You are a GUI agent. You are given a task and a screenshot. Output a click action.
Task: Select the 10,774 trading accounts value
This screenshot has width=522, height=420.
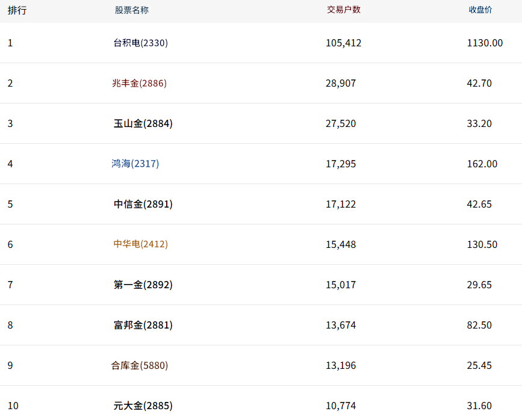tap(341, 406)
